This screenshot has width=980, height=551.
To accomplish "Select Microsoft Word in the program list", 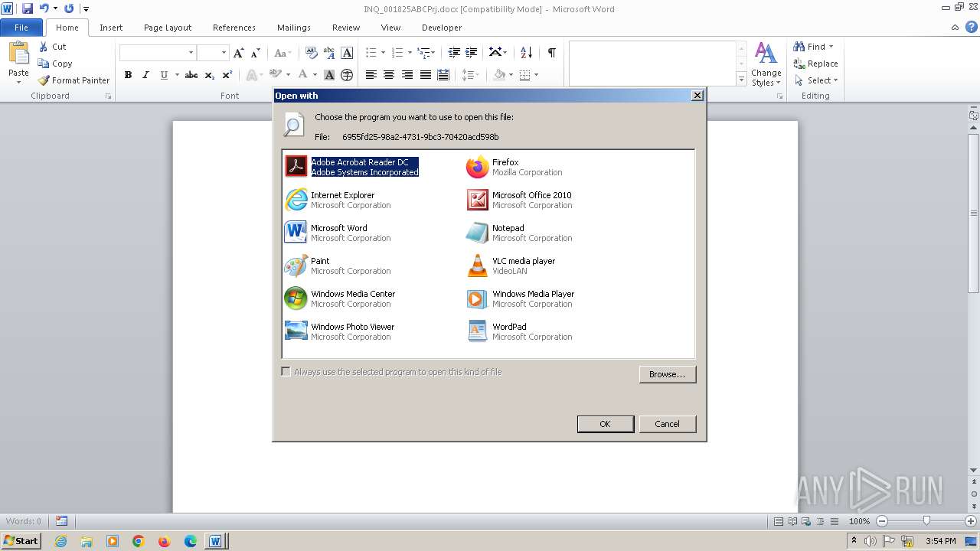I will click(338, 233).
